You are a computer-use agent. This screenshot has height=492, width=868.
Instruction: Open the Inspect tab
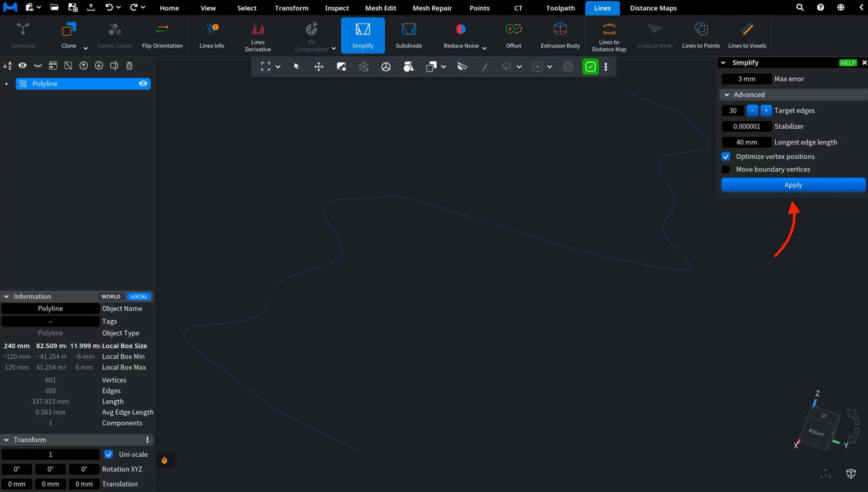(336, 8)
